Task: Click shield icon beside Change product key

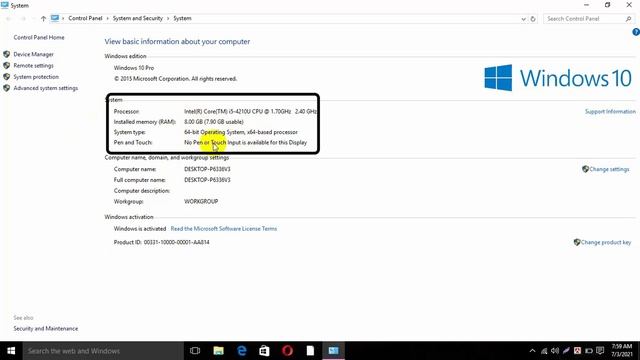Action: (x=577, y=242)
